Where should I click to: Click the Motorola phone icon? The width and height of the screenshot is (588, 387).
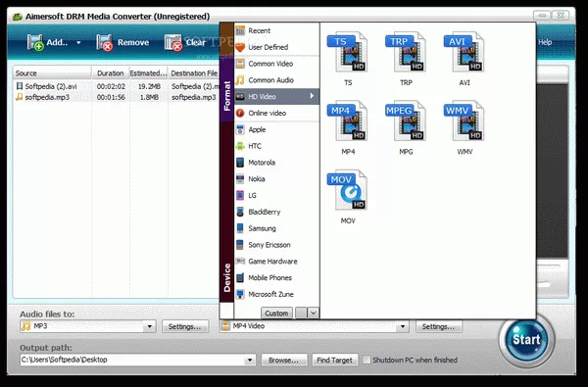point(240,163)
